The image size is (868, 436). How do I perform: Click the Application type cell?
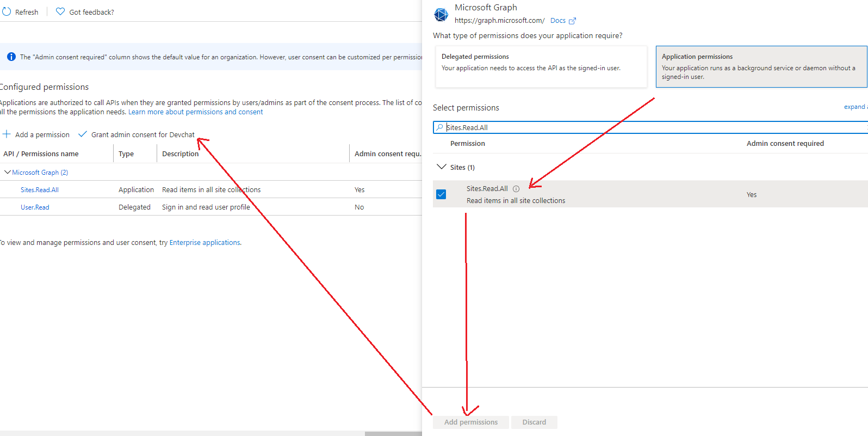click(x=137, y=190)
